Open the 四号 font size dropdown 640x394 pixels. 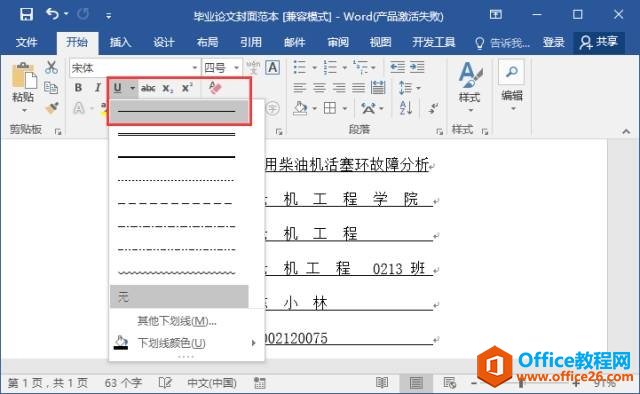click(236, 68)
